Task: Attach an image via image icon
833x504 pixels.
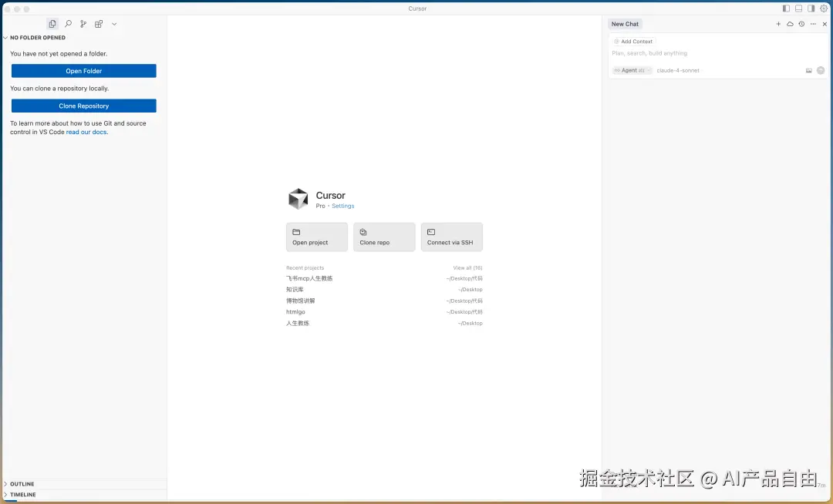Action: coord(808,71)
